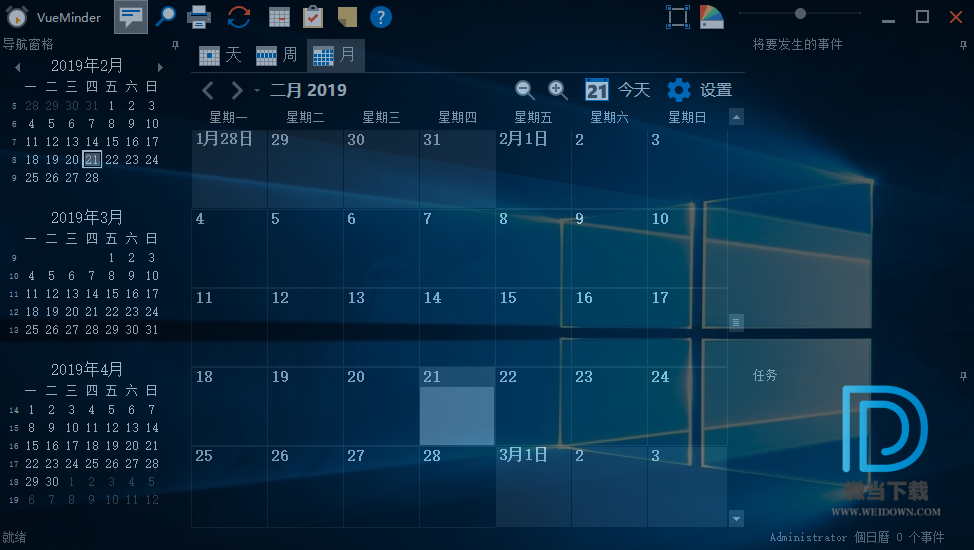Image resolution: width=974 pixels, height=550 pixels.
Task: Open the blue question-mark help icon
Action: coord(381,17)
